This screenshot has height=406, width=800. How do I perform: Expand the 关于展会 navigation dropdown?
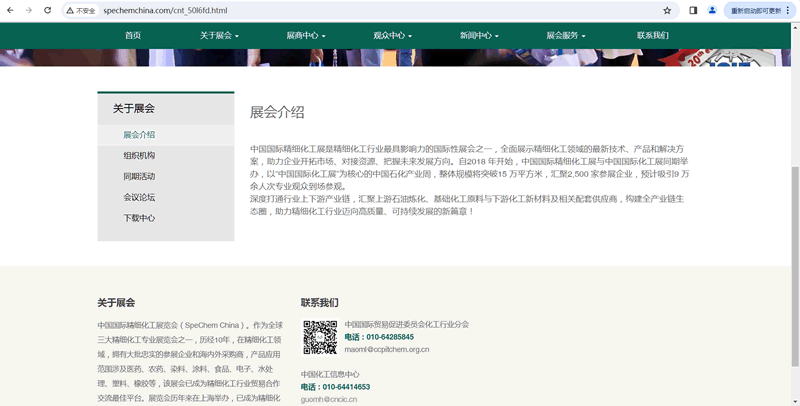pyautogui.click(x=219, y=35)
